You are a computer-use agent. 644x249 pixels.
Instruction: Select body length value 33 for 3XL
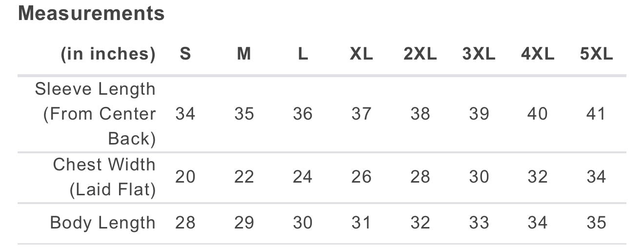(x=479, y=223)
